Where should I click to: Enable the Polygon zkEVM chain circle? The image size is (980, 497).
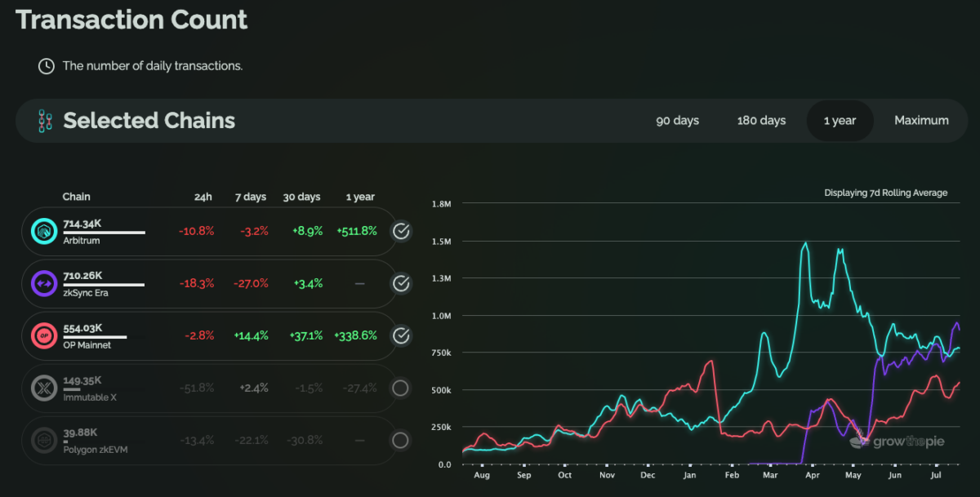[x=400, y=440]
